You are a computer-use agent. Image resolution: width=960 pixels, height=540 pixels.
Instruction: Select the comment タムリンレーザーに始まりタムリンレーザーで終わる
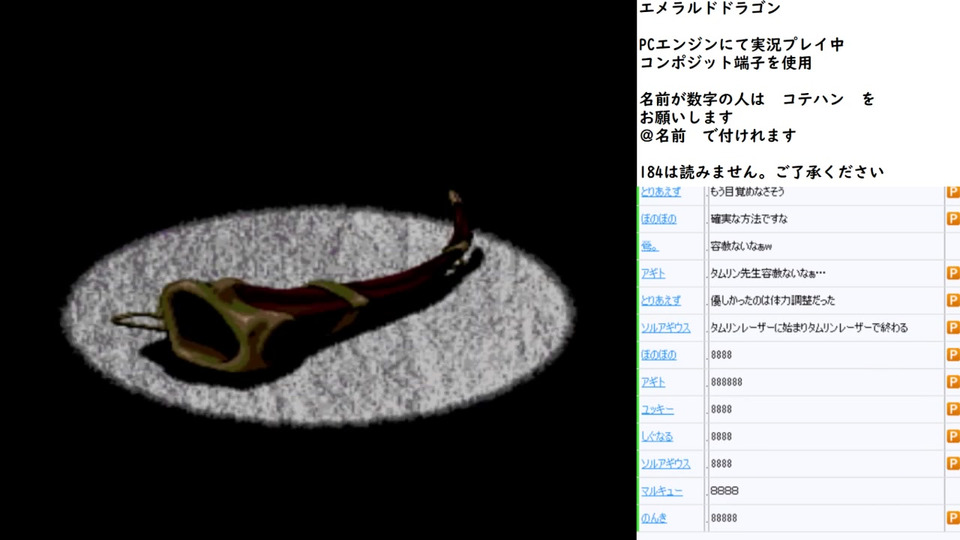(x=809, y=328)
